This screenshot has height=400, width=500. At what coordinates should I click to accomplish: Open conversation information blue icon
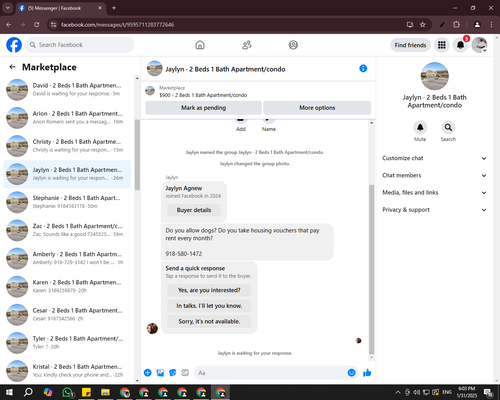pyautogui.click(x=363, y=68)
